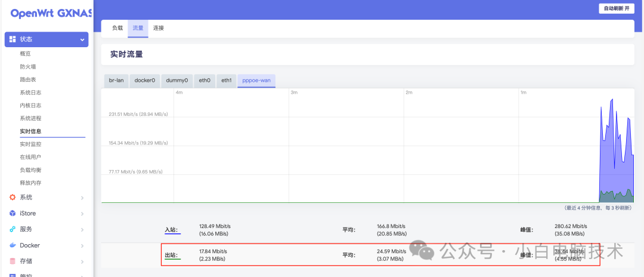The image size is (644, 277).
Task: Click the iStore cube icon
Action: (x=13, y=213)
